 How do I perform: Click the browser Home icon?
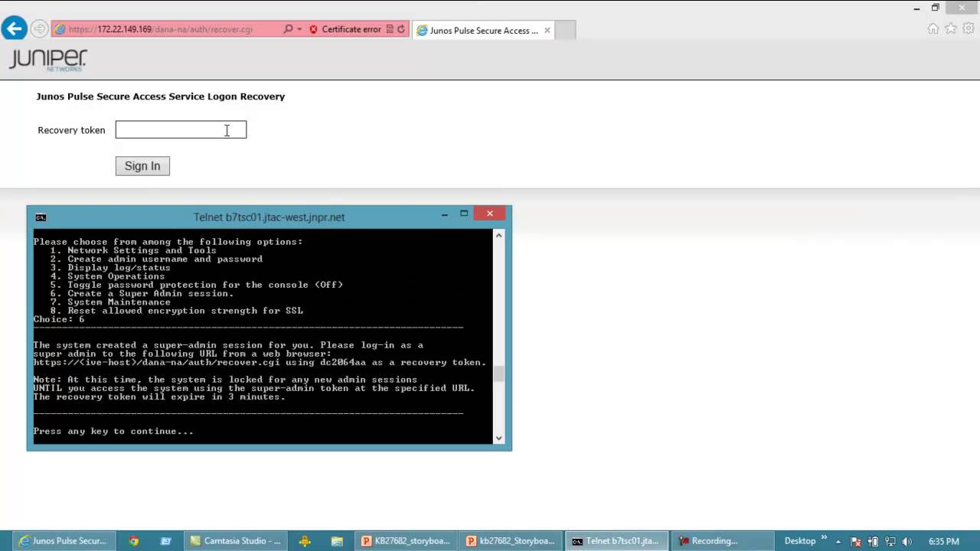click(933, 28)
